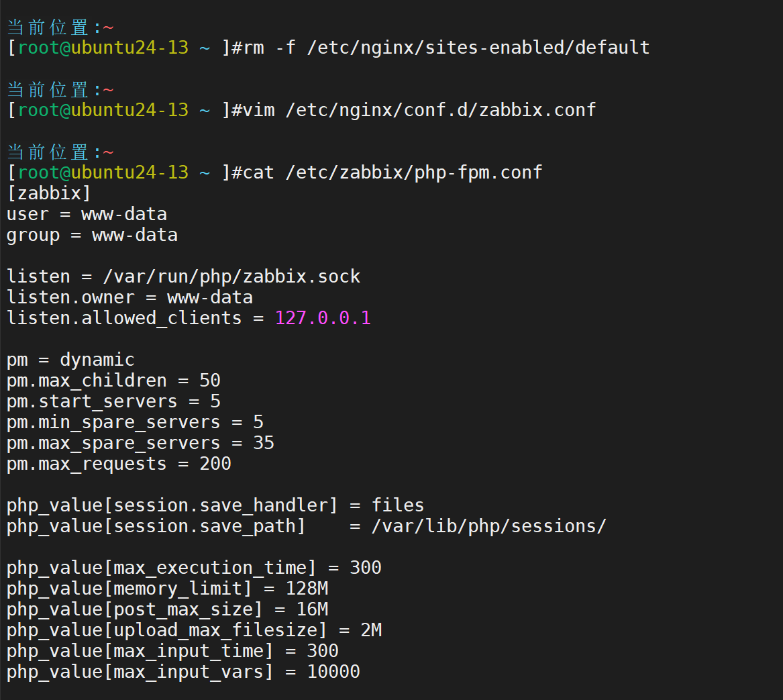Screen dimensions: 783x700
Task: Click the 'pm.start_servers = 5' line
Action: 114,402
